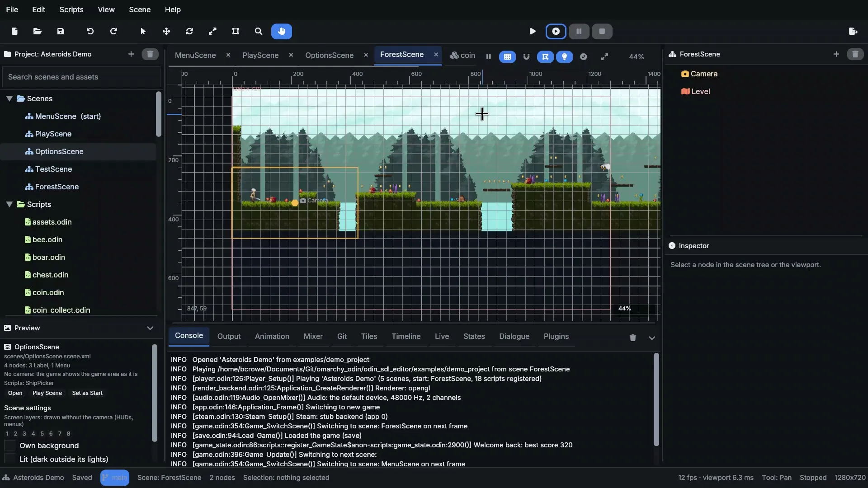Select the Rect transform tool
The width and height of the screenshot is (868, 488).
coord(236,31)
